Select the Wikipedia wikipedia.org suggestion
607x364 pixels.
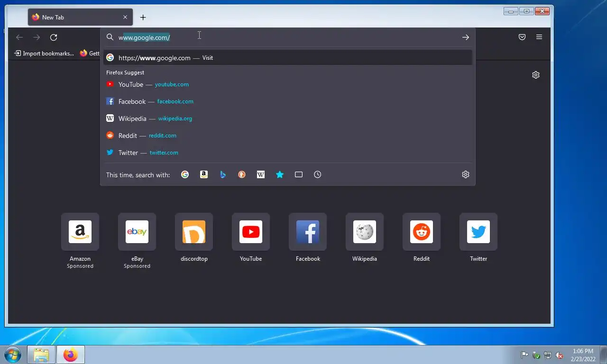(288, 118)
